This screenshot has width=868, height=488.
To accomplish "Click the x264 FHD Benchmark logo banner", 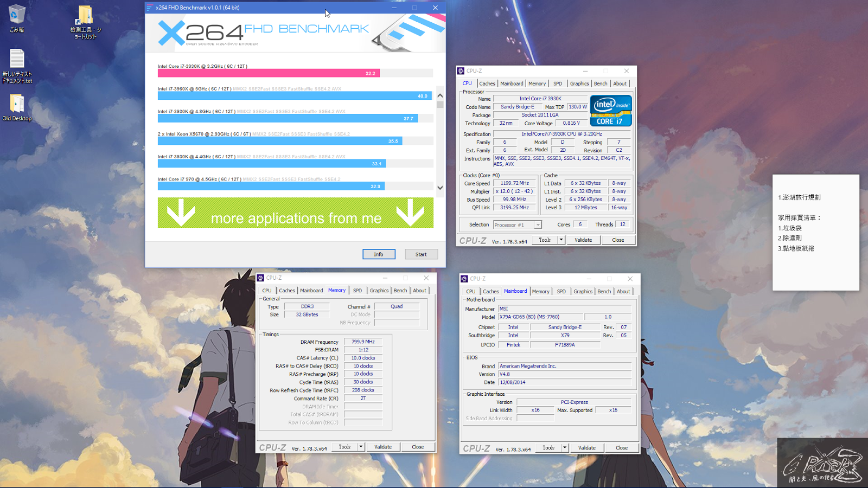I will coord(296,34).
